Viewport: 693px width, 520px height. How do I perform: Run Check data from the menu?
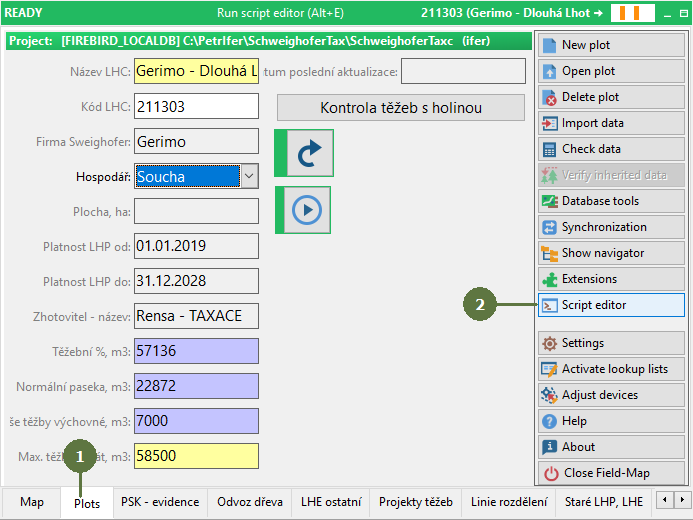(x=610, y=149)
